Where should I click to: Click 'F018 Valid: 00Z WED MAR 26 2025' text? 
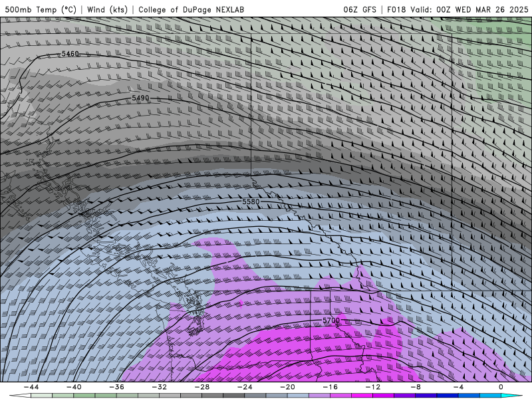pos(458,9)
